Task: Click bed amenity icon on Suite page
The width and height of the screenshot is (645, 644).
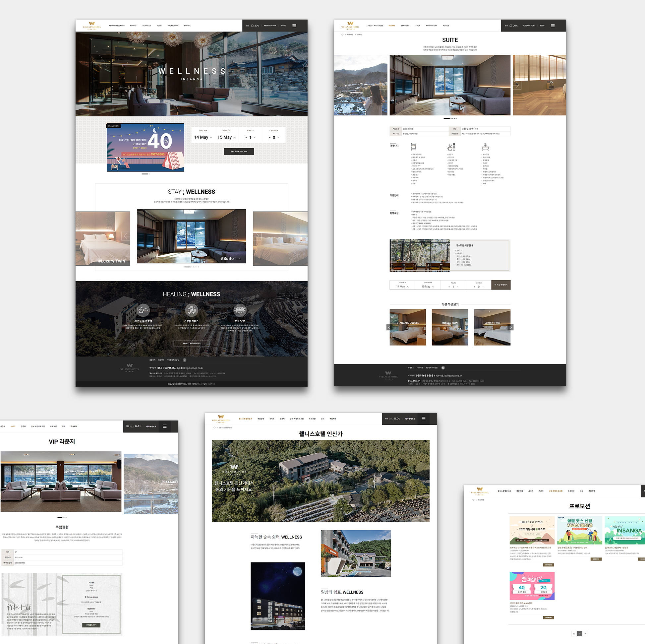Action: point(414,147)
